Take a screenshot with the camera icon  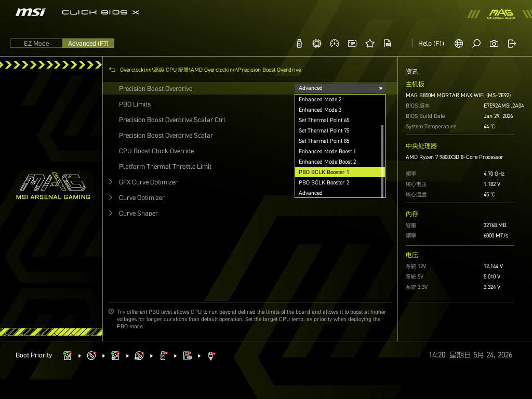coord(494,44)
